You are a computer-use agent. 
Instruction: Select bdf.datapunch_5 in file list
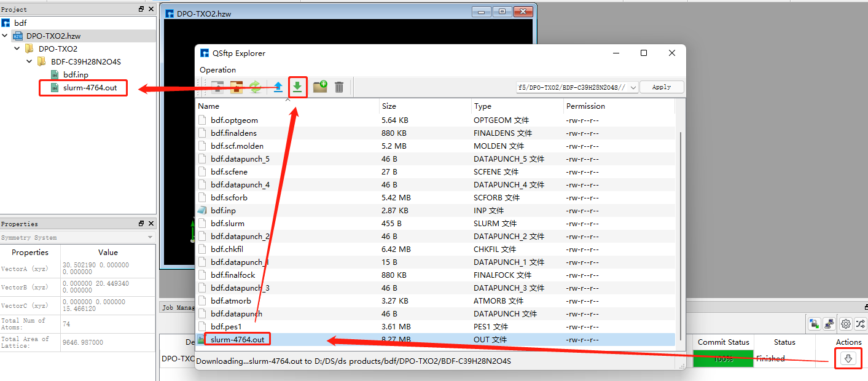tap(240, 159)
